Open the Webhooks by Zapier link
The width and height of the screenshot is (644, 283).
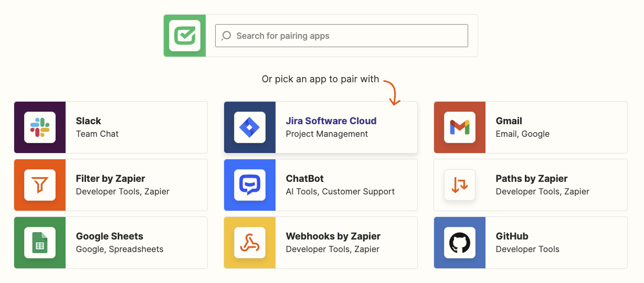[x=333, y=236]
